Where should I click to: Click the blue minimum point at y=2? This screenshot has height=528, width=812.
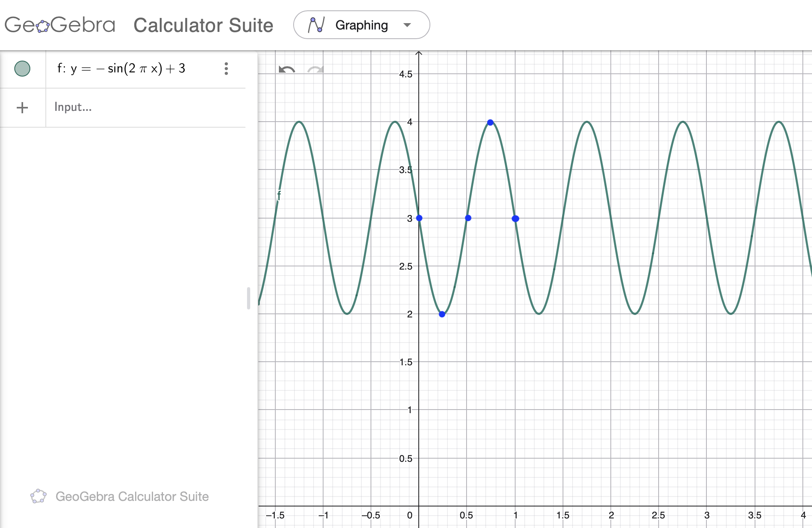[442, 314]
